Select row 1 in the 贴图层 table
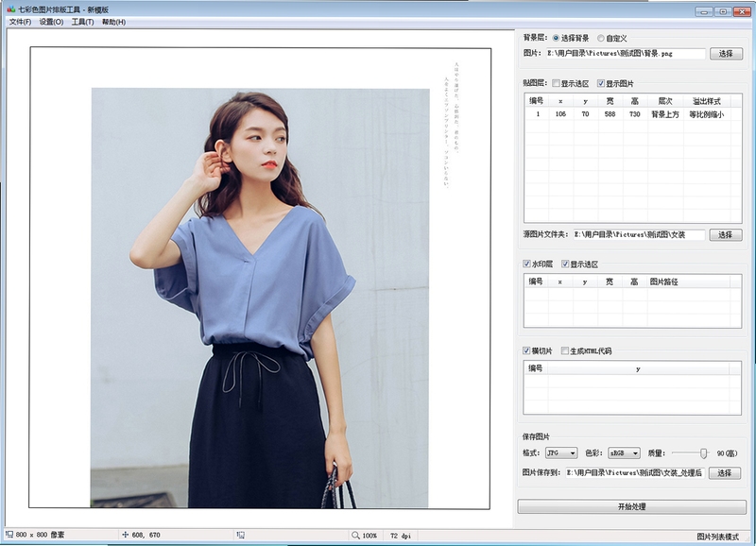Image resolution: width=756 pixels, height=546 pixels. (632, 114)
